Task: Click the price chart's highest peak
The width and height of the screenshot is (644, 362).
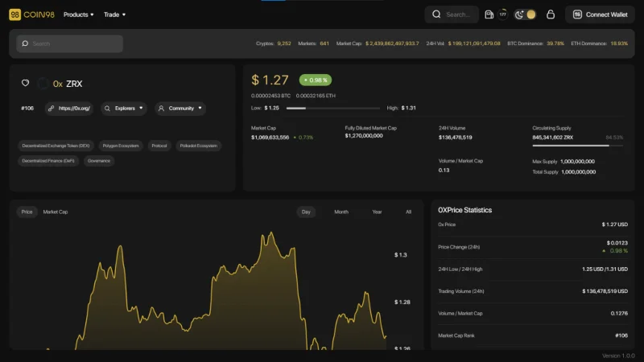Action: click(271, 233)
